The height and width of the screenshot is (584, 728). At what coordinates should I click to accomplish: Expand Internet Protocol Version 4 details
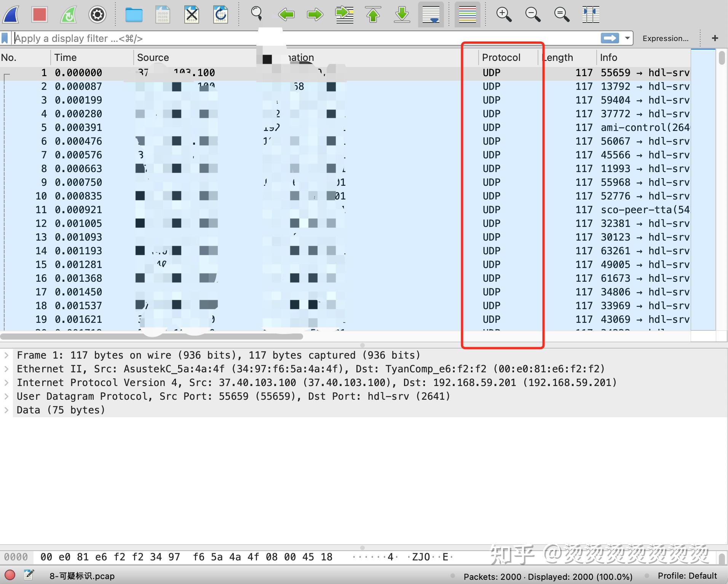6,382
